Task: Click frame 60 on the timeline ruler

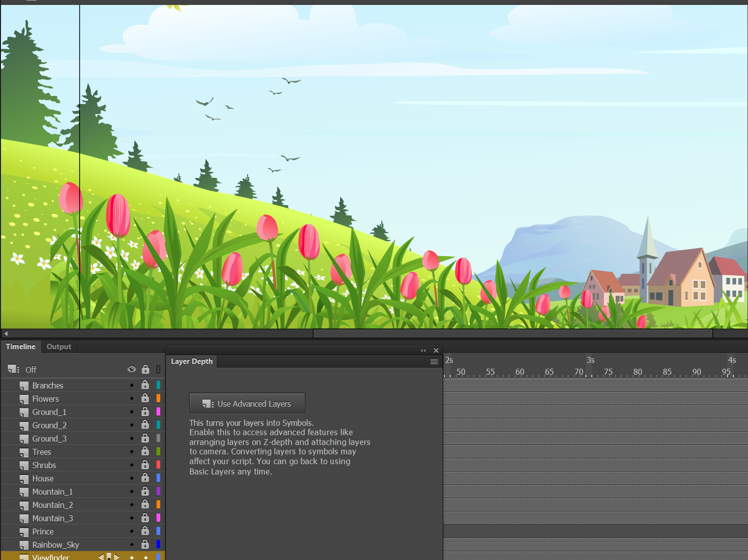Action: tap(519, 372)
